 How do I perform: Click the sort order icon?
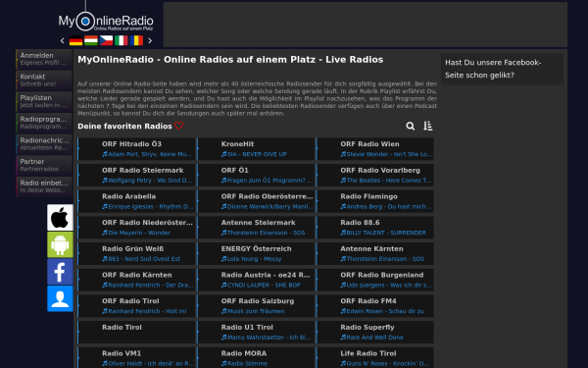428,127
